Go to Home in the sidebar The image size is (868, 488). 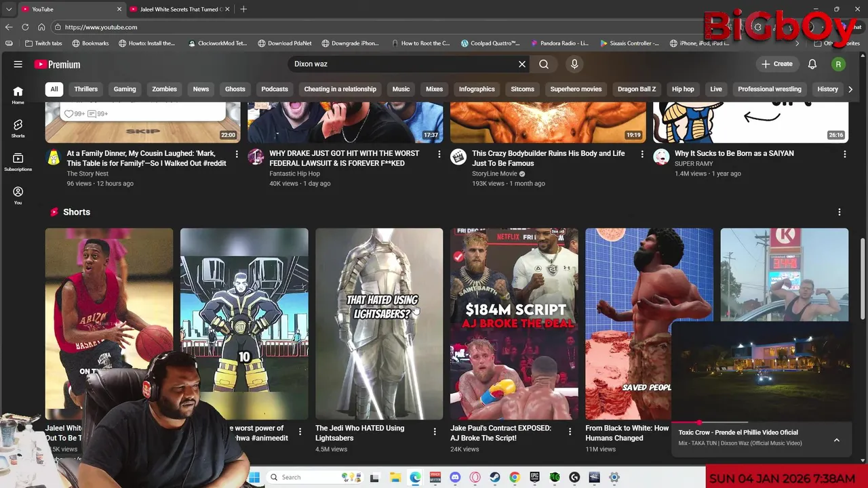click(x=18, y=95)
